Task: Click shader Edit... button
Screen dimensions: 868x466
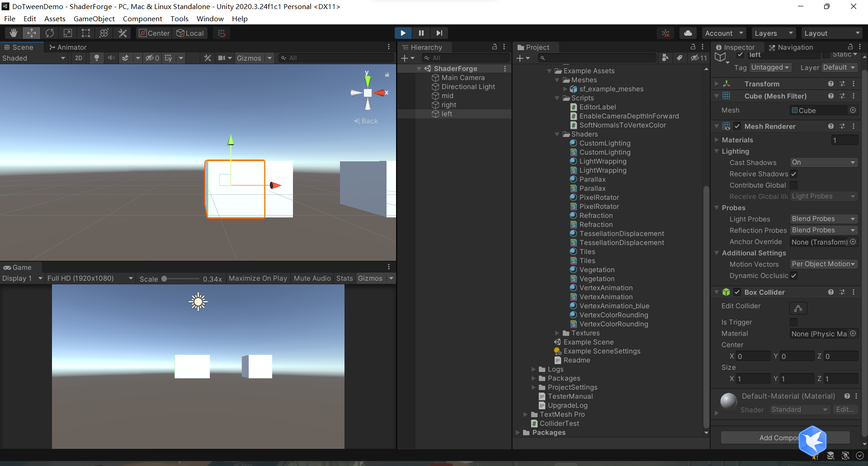Action: coord(845,410)
